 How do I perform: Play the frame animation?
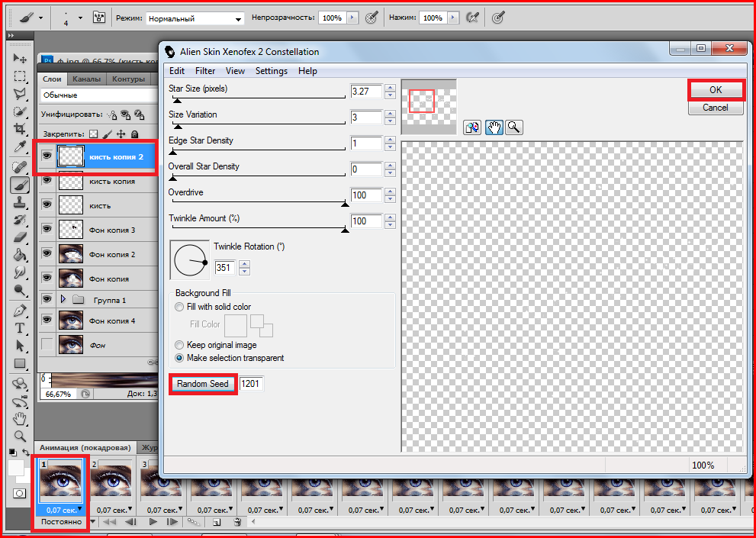tap(153, 522)
